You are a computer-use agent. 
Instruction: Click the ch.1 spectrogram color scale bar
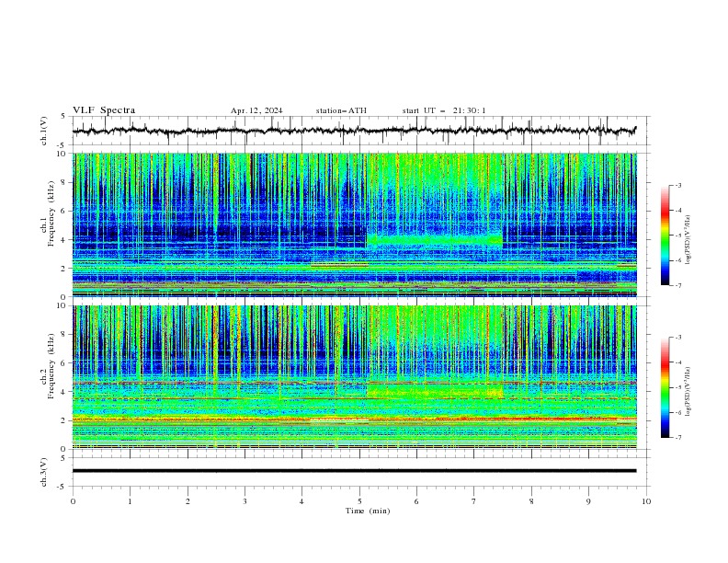(665, 236)
